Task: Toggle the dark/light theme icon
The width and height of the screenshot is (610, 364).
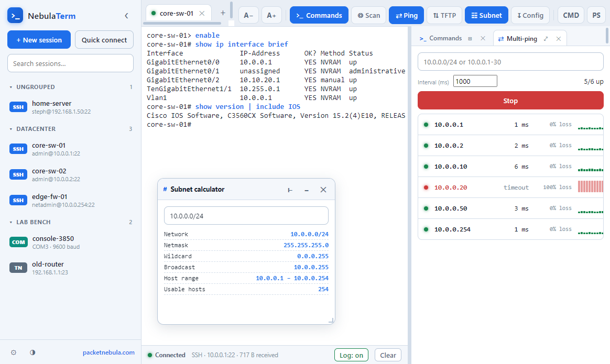Action: click(x=32, y=352)
